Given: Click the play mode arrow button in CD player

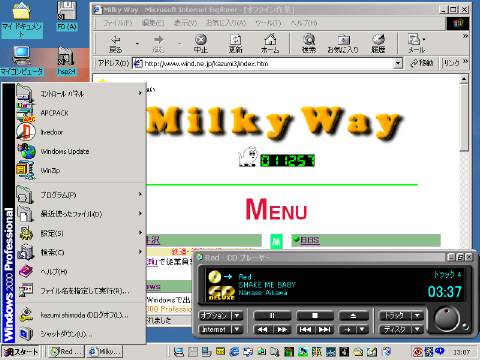Looking at the screenshot, I should (x=348, y=330).
